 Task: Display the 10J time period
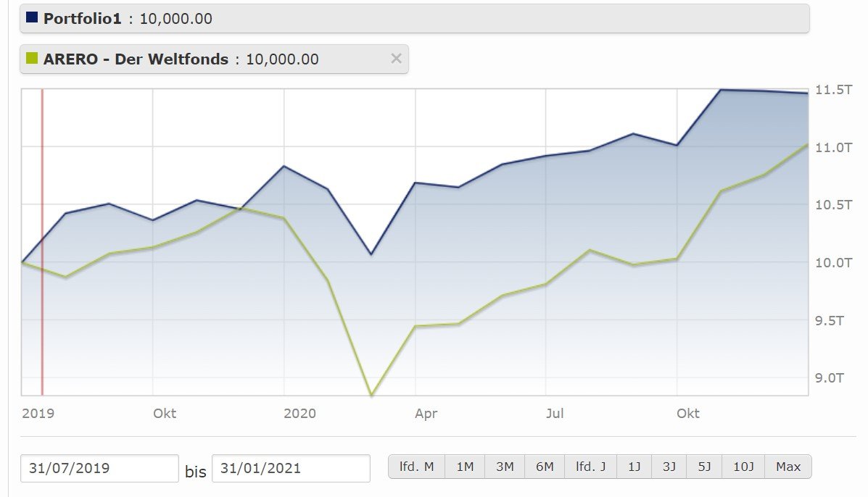[x=743, y=467]
